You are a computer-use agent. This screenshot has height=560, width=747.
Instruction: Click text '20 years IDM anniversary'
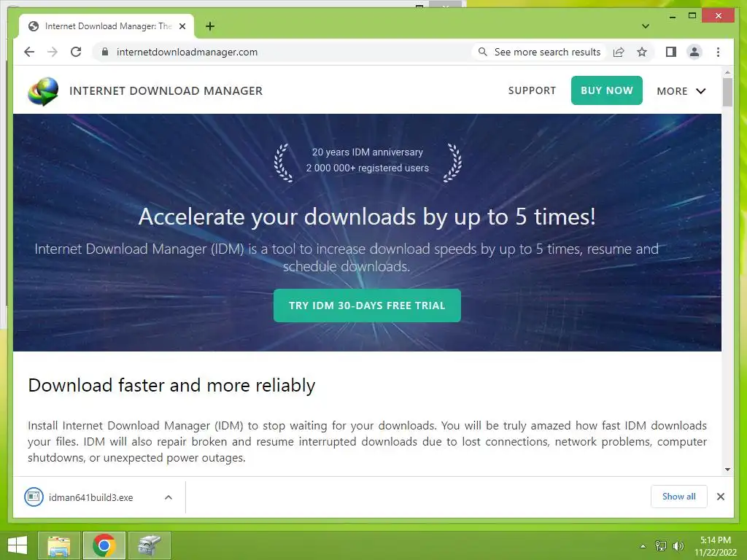point(368,152)
